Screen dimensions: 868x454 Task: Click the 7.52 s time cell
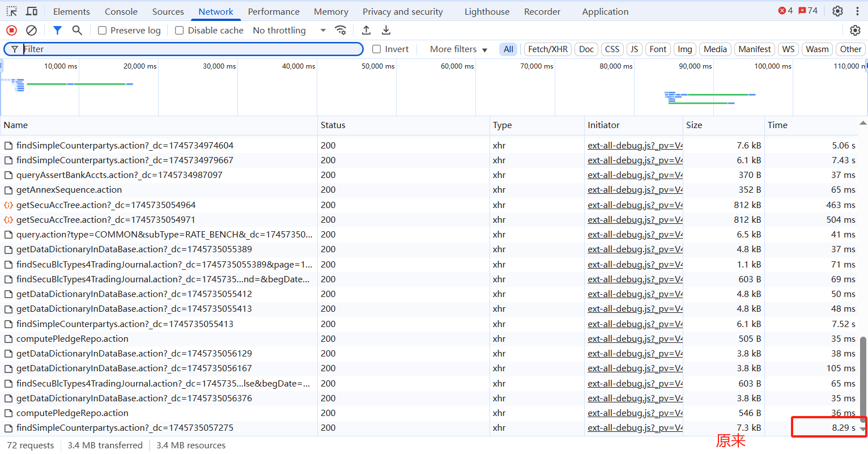tap(811, 324)
